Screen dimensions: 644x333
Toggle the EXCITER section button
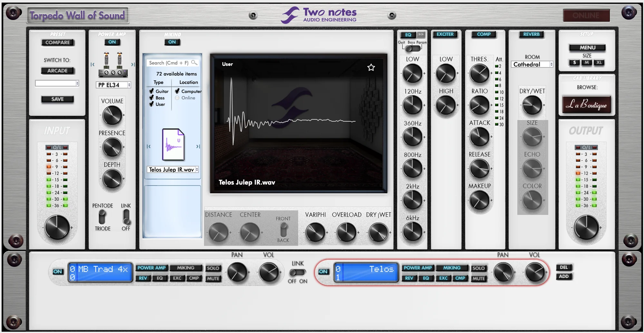click(445, 34)
